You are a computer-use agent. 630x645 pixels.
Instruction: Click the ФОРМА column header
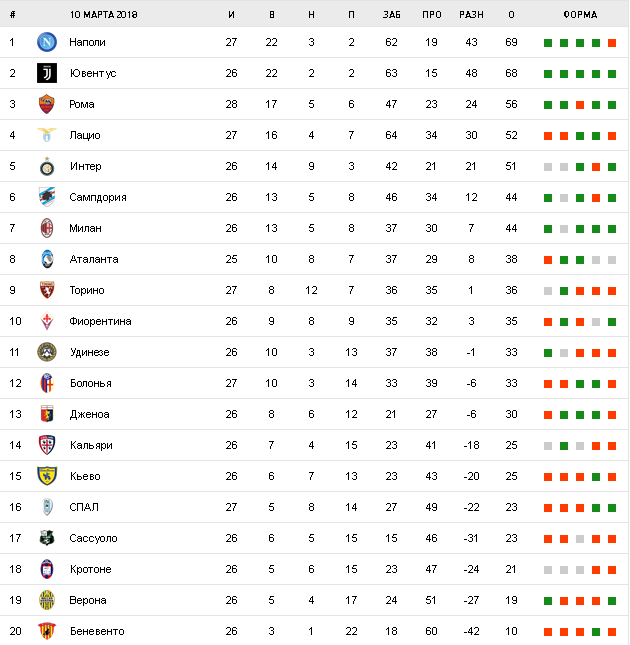click(580, 15)
